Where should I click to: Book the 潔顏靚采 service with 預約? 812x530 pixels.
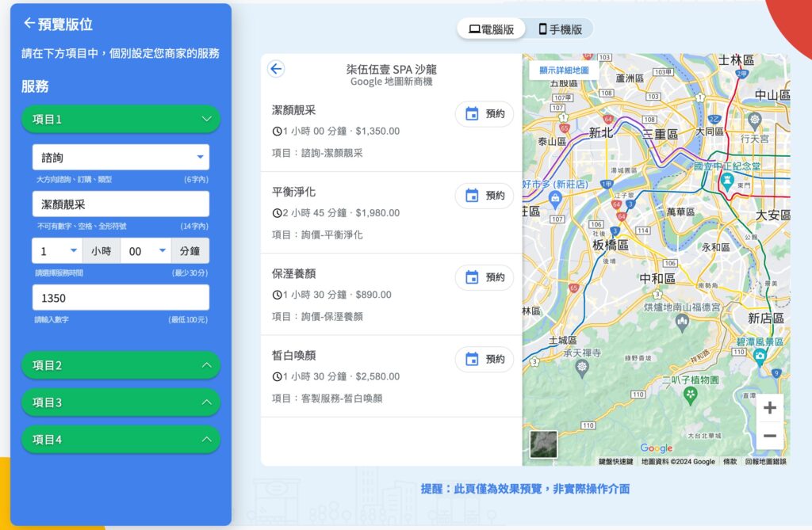[x=485, y=114]
